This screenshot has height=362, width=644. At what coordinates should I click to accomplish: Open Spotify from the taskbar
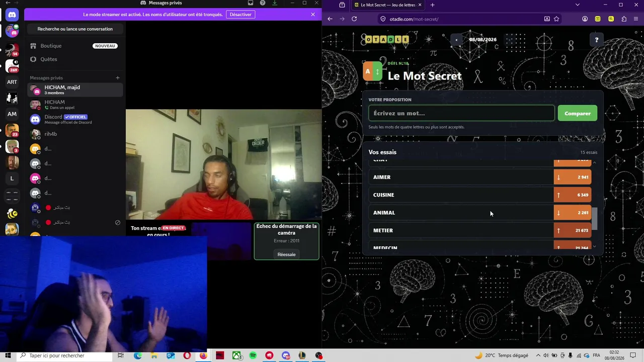click(x=253, y=355)
